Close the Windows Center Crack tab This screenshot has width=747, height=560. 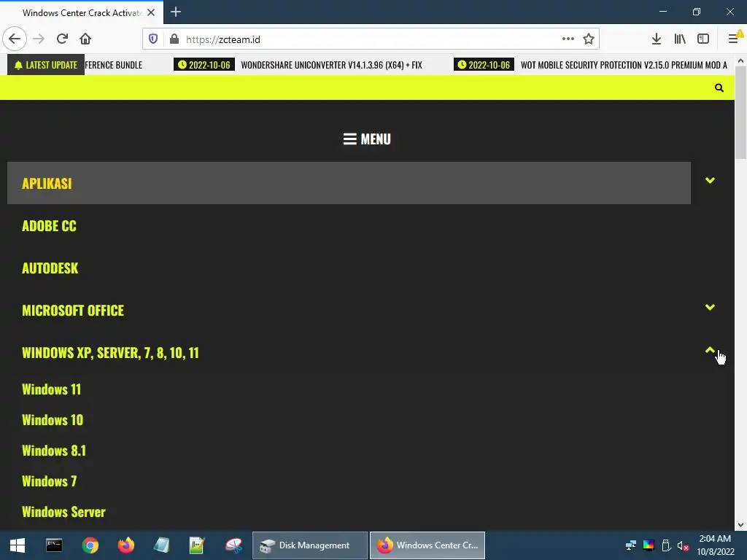coord(151,12)
